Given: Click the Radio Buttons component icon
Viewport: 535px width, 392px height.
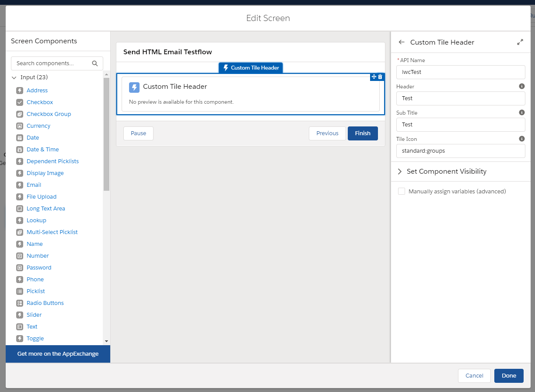Looking at the screenshot, I should 19,303.
